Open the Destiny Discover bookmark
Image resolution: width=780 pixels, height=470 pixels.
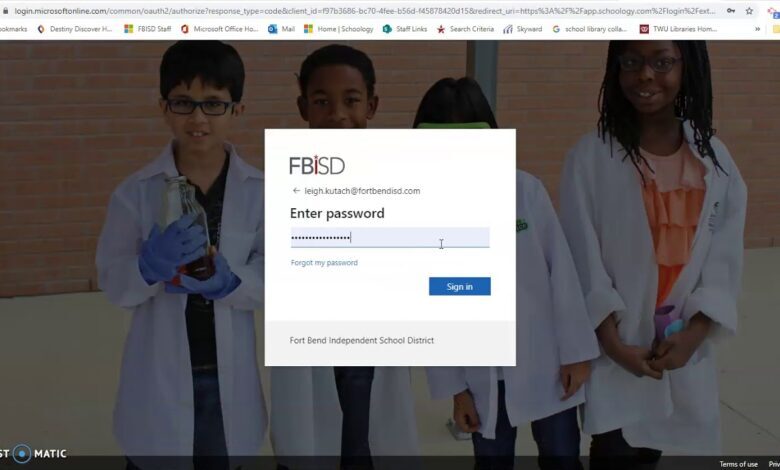[75, 29]
